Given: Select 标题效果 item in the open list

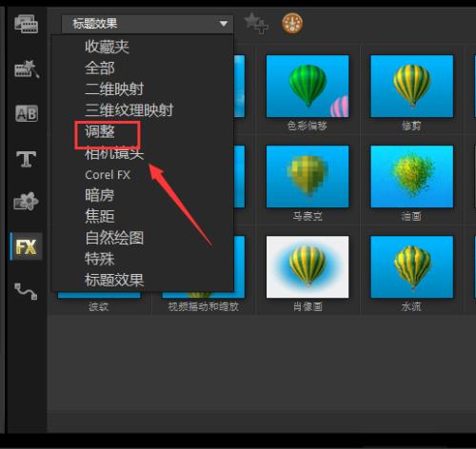Looking at the screenshot, I should (114, 281).
